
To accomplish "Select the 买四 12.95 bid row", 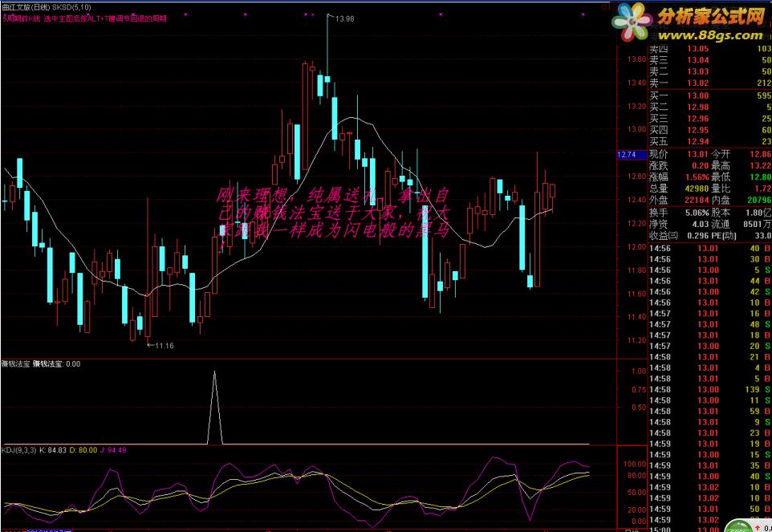I will coord(710,131).
